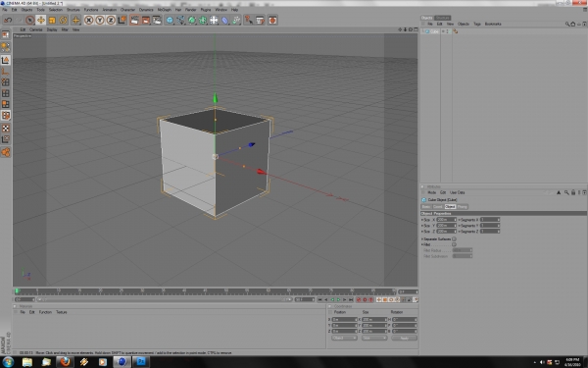Viewport: 588px width, 368px height.
Task: Open the Render menu
Action: tap(190, 10)
